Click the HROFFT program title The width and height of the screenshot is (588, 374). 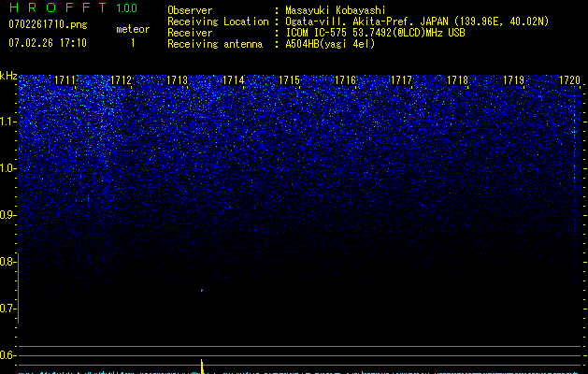[58, 7]
